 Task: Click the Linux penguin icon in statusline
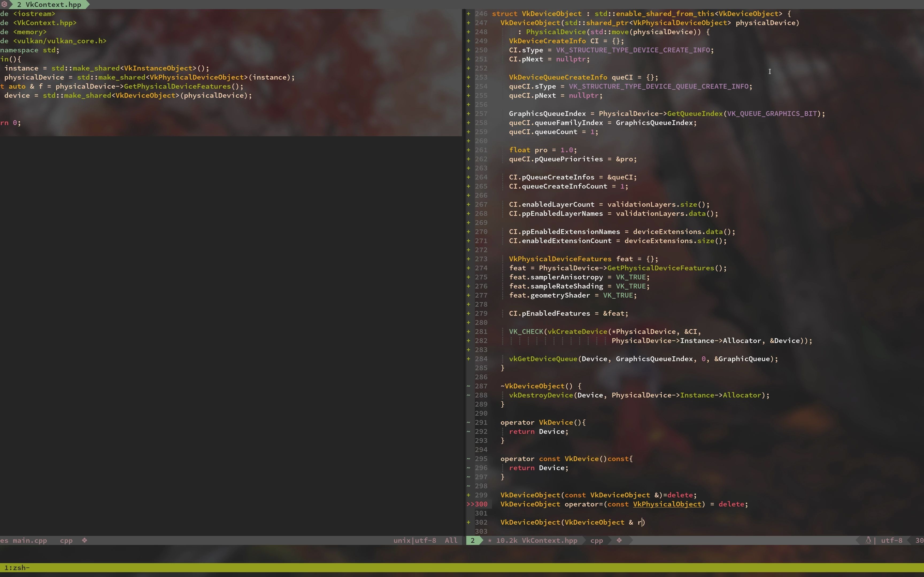pyautogui.click(x=868, y=540)
